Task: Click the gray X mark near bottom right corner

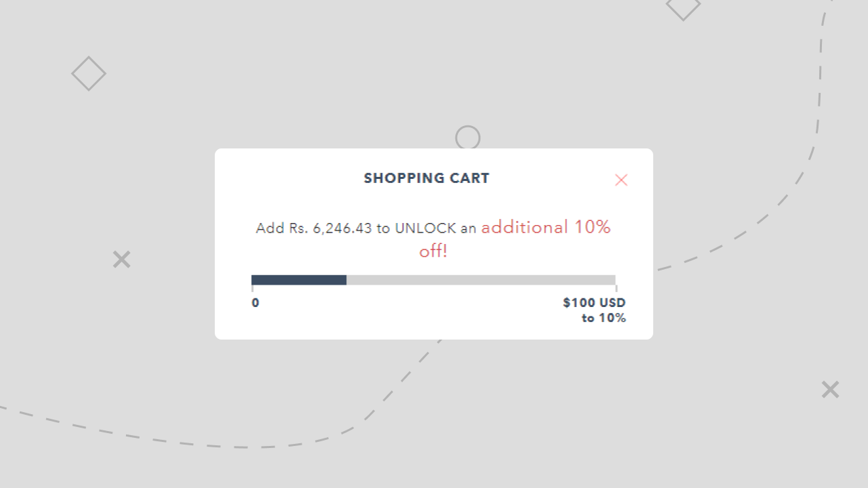Action: (x=830, y=390)
